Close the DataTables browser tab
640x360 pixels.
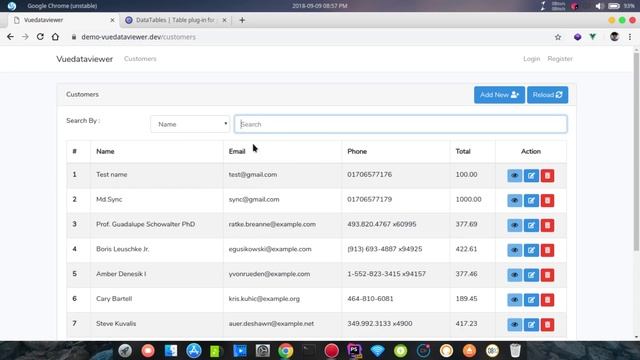[x=224, y=20]
